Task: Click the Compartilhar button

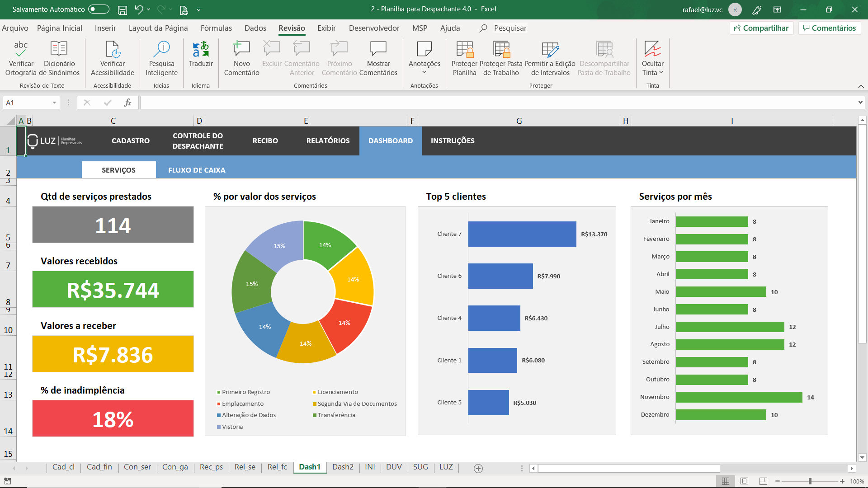Action: click(x=761, y=28)
